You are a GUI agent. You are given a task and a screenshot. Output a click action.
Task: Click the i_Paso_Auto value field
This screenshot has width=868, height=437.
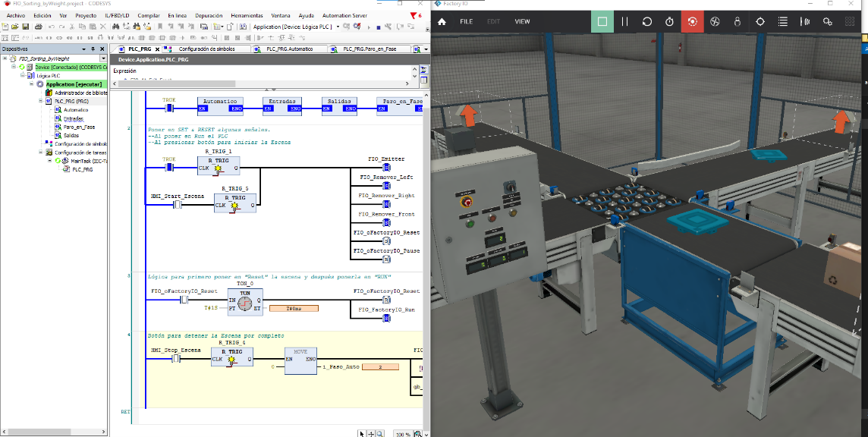[x=380, y=366]
